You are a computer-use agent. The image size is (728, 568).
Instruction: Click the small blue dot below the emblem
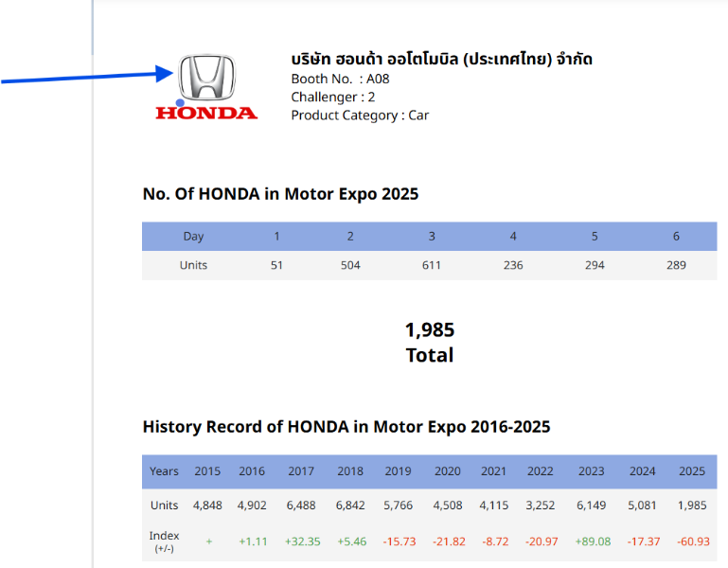180,102
